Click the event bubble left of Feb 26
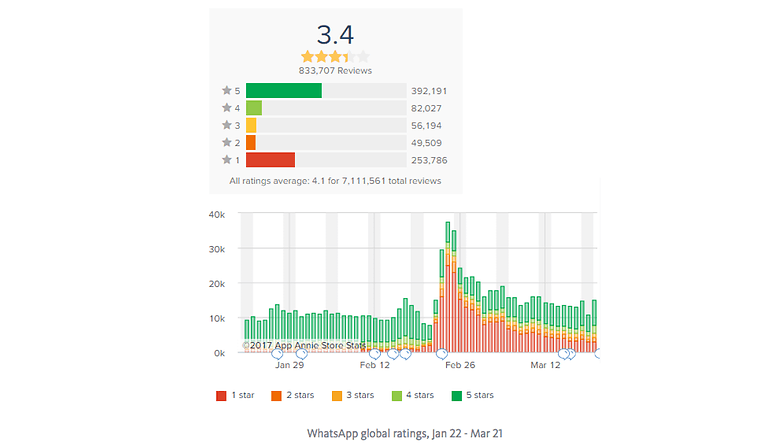The image size is (782, 448). (441, 354)
